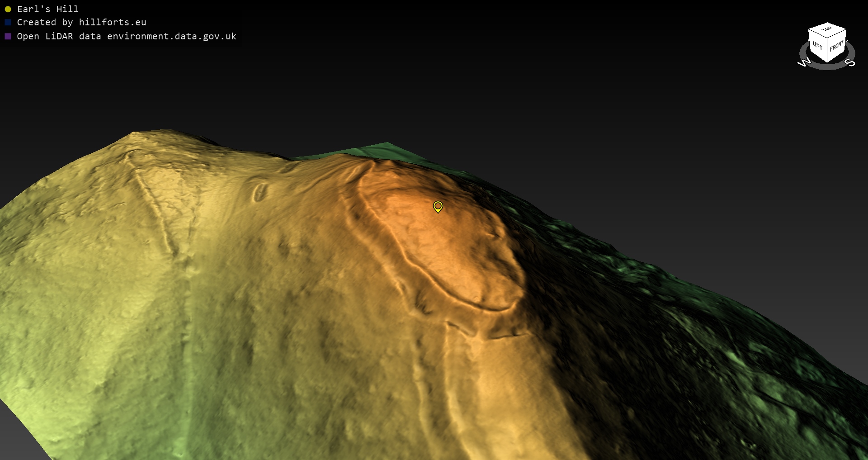Image resolution: width=868 pixels, height=460 pixels.
Task: Click the cube corner where TOP, LEFT, FRONT meet
Action: pyautogui.click(x=828, y=39)
